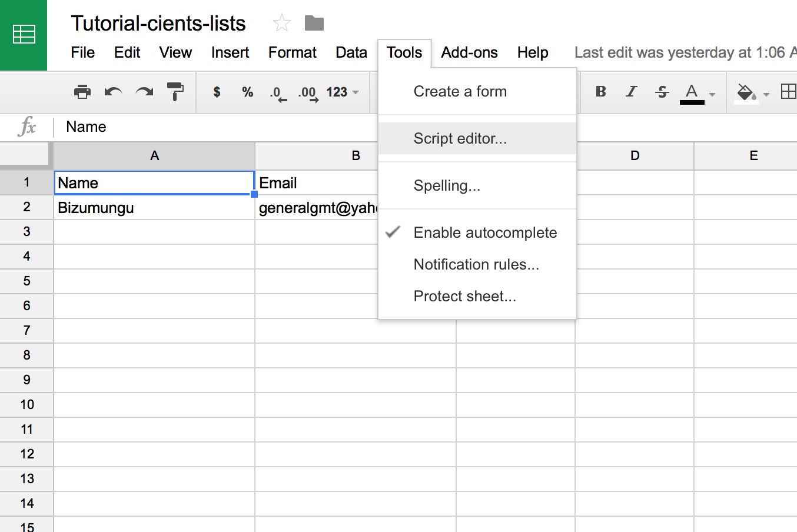Click the Undo icon
Screen dimensions: 797x532
114,92
